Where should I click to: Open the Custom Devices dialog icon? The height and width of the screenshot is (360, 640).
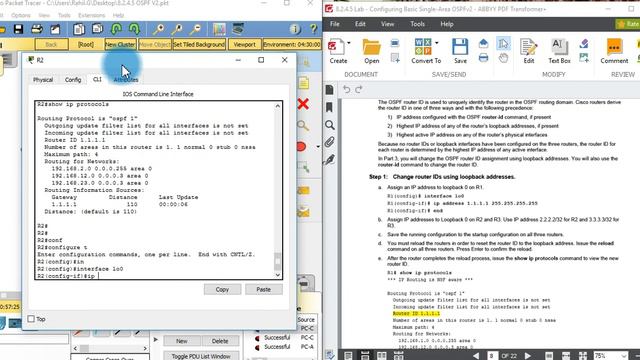pyautogui.click(x=238, y=29)
